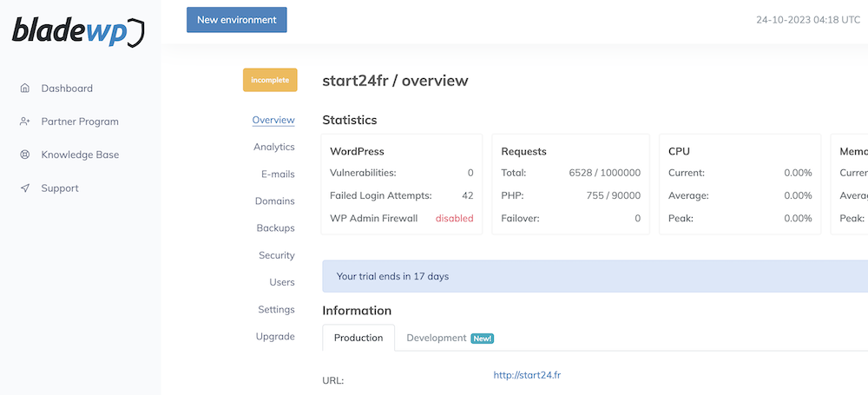Image resolution: width=868 pixels, height=395 pixels.
Task: Click the Upgrade menu item
Action: click(275, 336)
